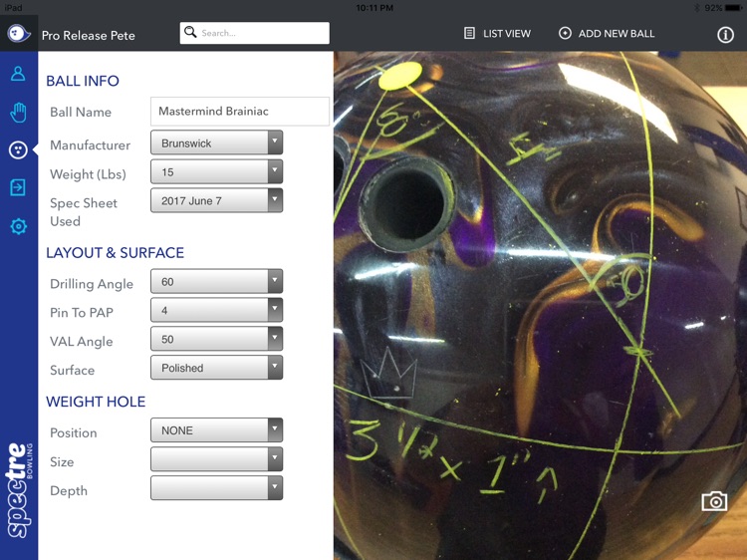Click the Spec Sheet Used label
747x560 pixels.
[84, 212]
